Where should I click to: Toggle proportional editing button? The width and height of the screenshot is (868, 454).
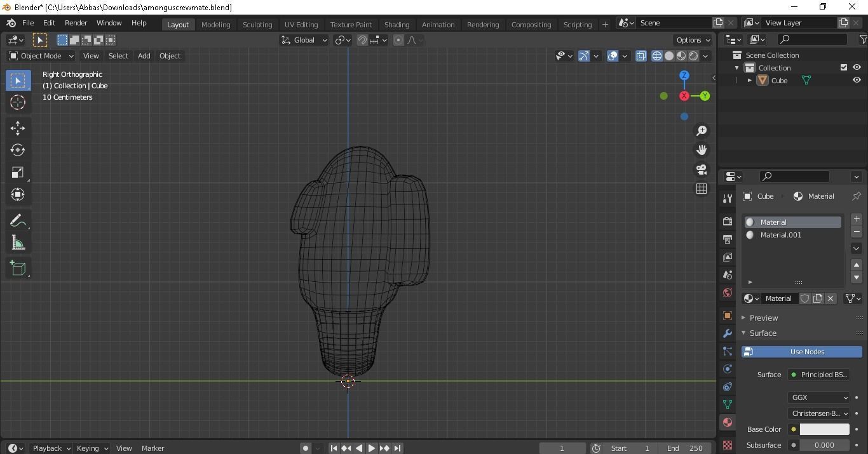click(398, 40)
